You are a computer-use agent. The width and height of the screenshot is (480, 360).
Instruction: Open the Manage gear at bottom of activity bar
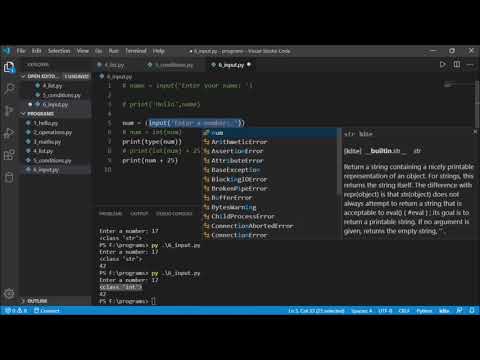pyautogui.click(x=9, y=294)
